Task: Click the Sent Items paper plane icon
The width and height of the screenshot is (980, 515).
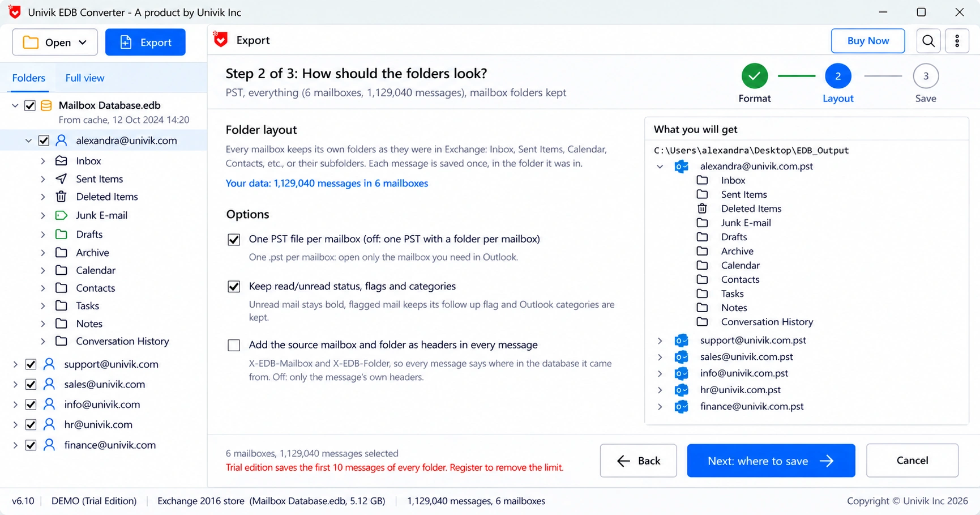Action: (x=61, y=179)
